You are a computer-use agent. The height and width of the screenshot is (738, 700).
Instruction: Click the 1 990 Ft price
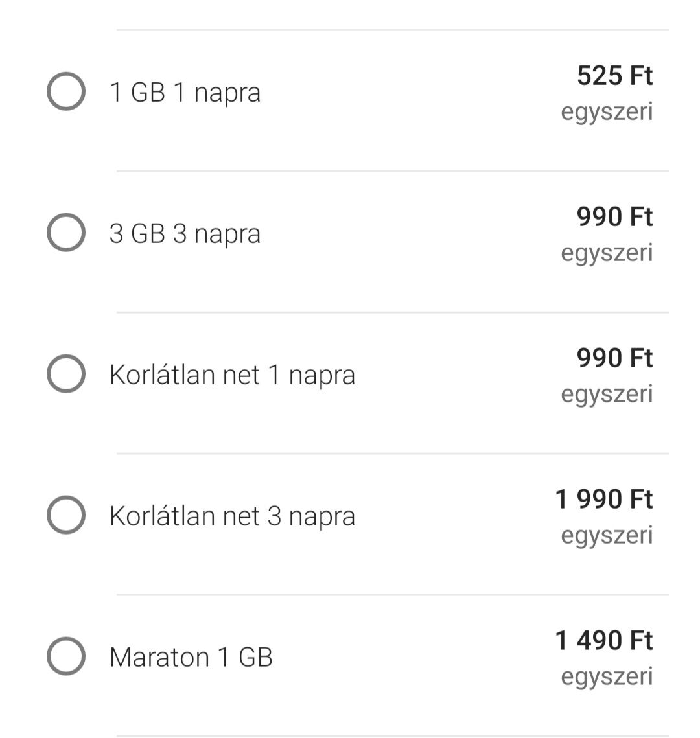[605, 500]
